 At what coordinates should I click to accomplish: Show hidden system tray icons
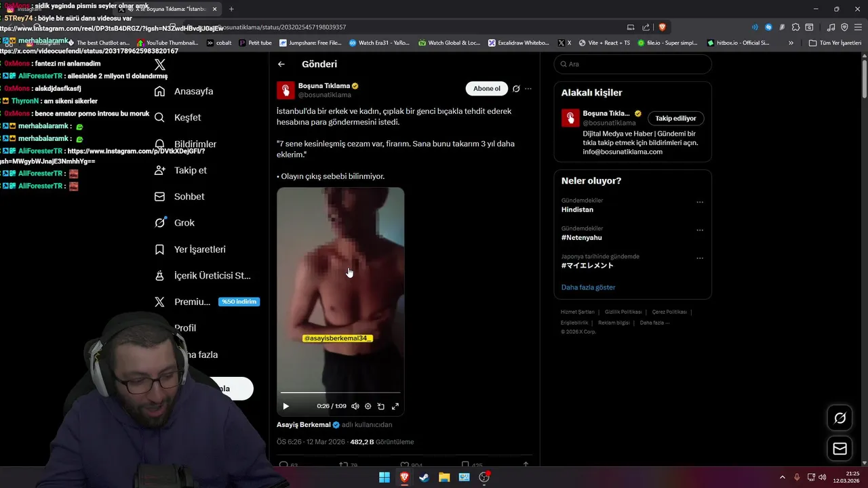tap(782, 477)
